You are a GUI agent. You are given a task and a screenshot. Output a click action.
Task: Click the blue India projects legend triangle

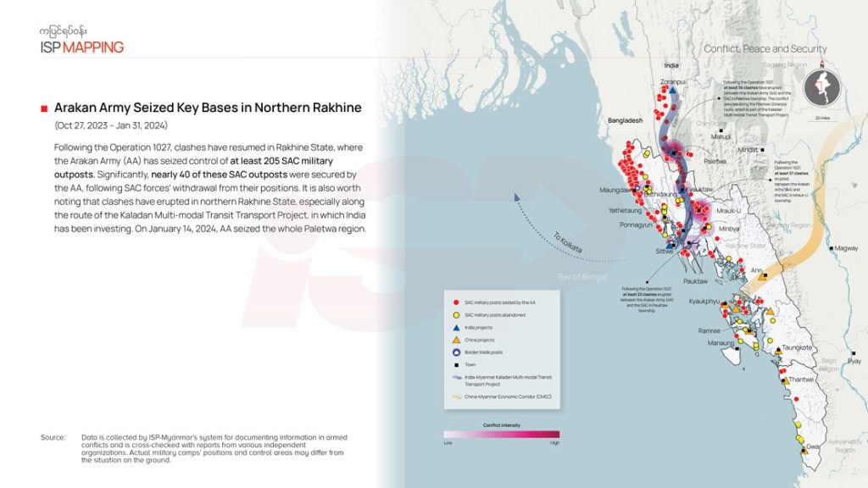pyautogui.click(x=457, y=327)
